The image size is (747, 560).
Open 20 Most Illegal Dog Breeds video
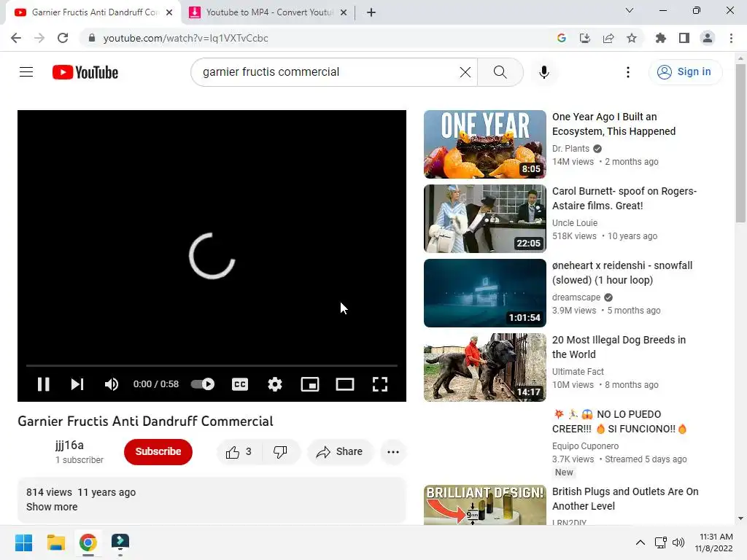619,346
